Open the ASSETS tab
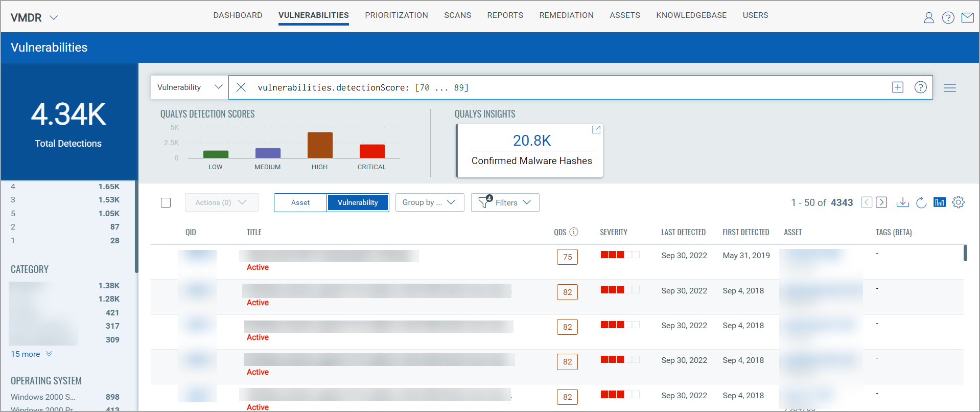This screenshot has height=412, width=980. (x=625, y=15)
